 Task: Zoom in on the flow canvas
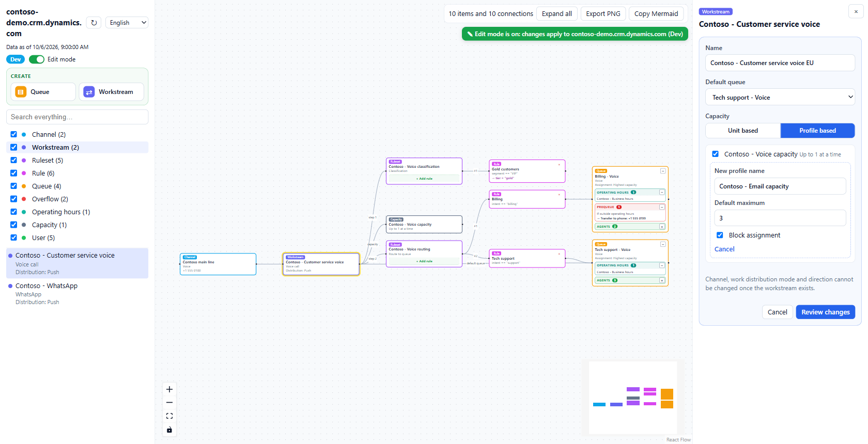pyautogui.click(x=169, y=389)
